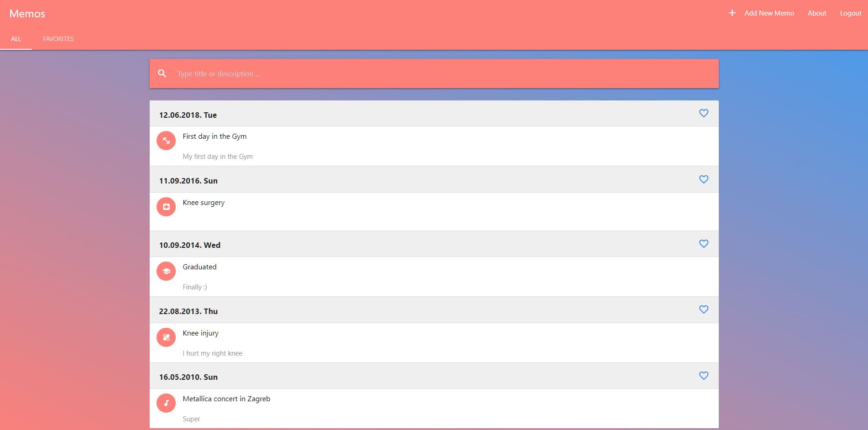Switch to the Favorites tab
The width and height of the screenshot is (868, 430).
tap(58, 39)
